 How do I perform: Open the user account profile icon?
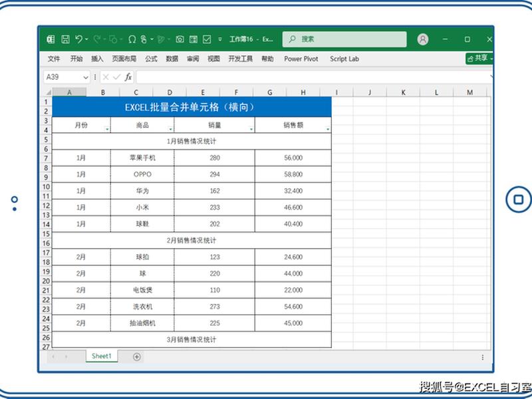(x=423, y=39)
